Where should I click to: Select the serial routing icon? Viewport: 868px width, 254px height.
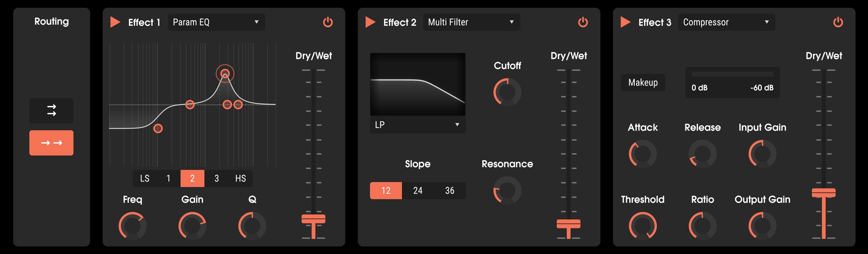52,143
